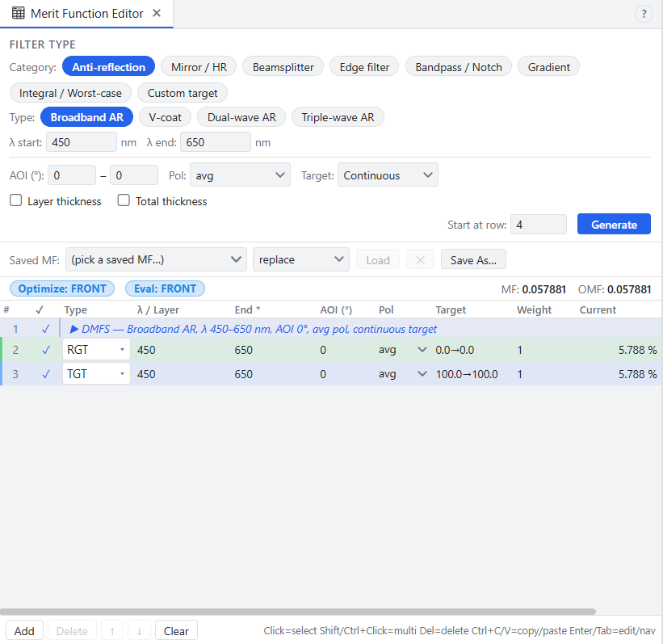Click the Type column header
Viewport: 663px width, 644px height.
coord(76,309)
